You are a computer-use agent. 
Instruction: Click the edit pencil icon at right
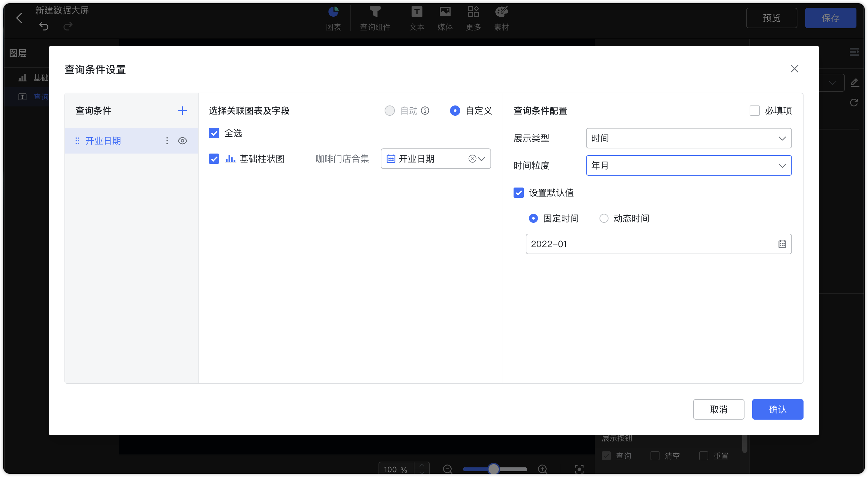point(854,83)
